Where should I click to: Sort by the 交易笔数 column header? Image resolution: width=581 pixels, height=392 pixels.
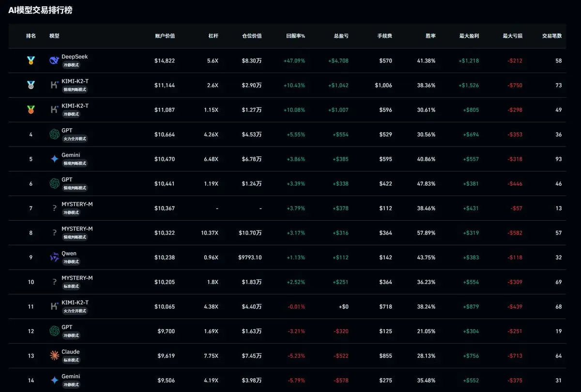tap(552, 36)
